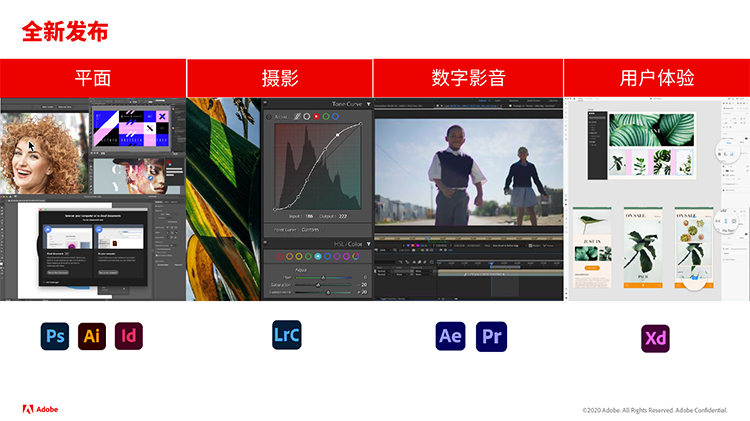Click the Aqua Luminance slider handle
This screenshot has width=750, height=421.
tap(328, 292)
